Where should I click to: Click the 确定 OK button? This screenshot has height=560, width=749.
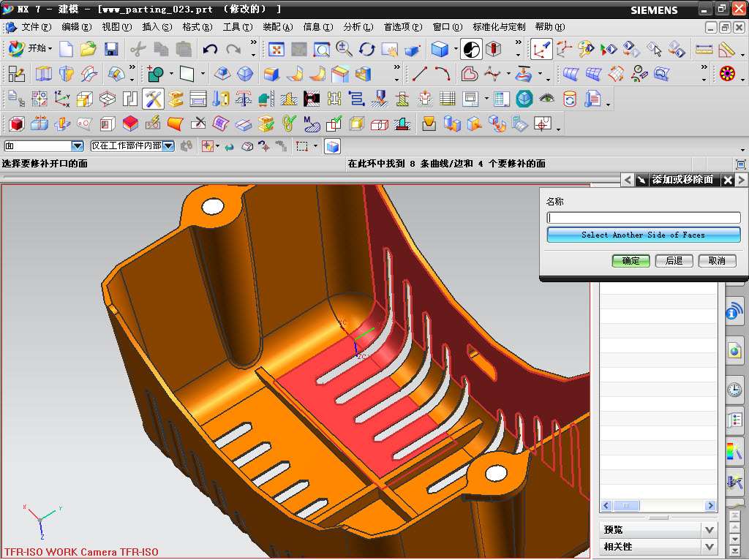point(631,261)
